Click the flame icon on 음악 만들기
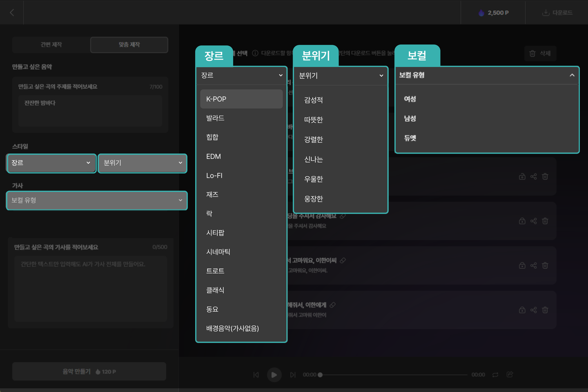588x392 pixels. (98, 372)
